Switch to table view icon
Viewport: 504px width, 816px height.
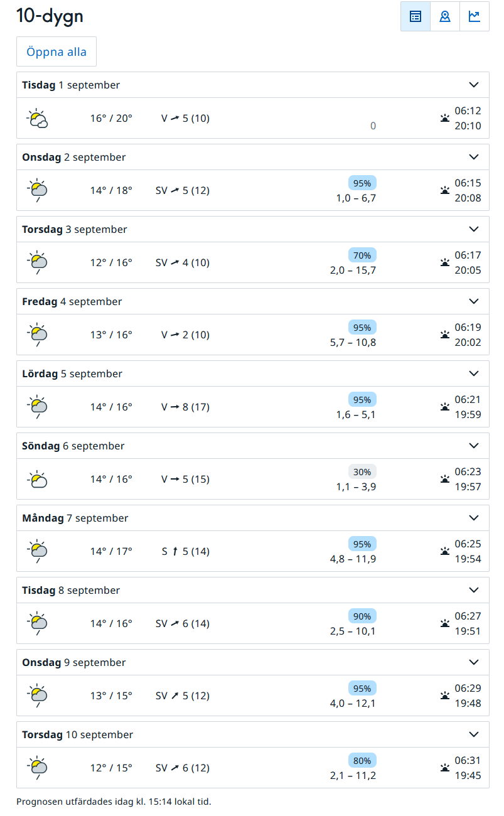(x=416, y=16)
